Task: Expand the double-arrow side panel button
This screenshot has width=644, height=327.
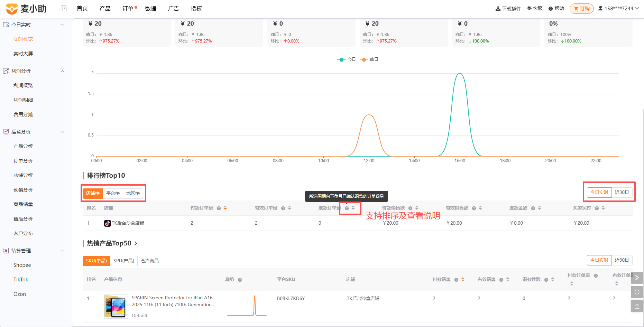Action: [x=637, y=278]
